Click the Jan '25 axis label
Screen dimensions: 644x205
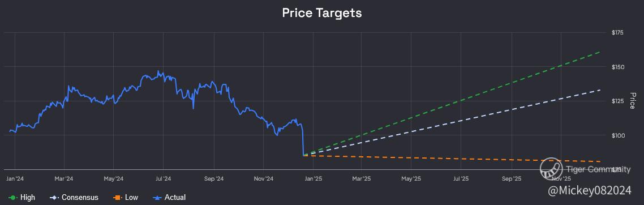(312, 178)
